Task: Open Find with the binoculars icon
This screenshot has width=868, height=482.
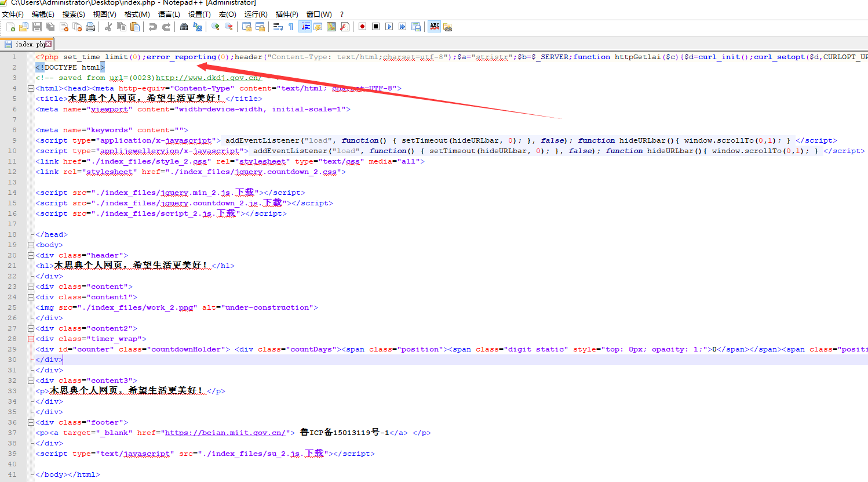Action: click(184, 27)
